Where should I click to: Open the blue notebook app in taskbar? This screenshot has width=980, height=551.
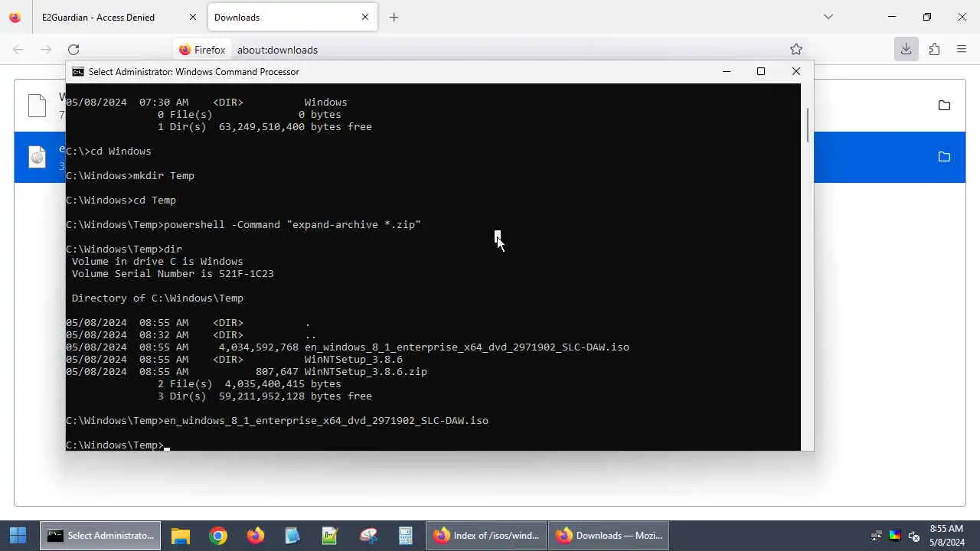click(x=292, y=536)
